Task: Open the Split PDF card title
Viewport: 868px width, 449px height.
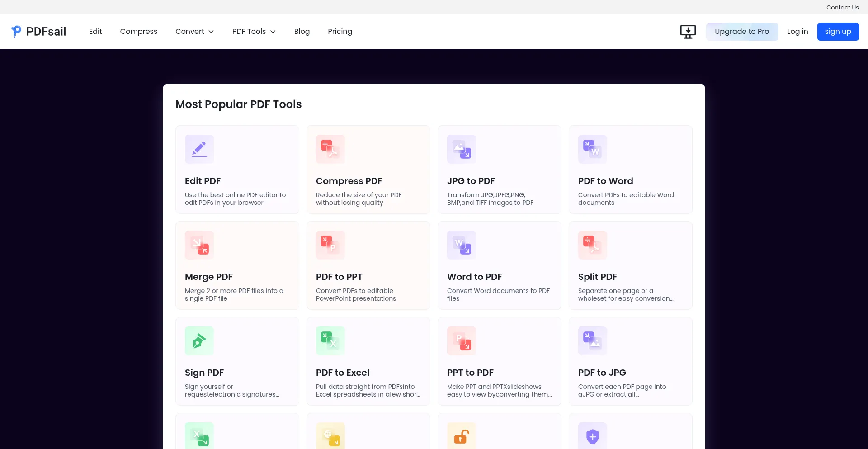Action: (597, 277)
